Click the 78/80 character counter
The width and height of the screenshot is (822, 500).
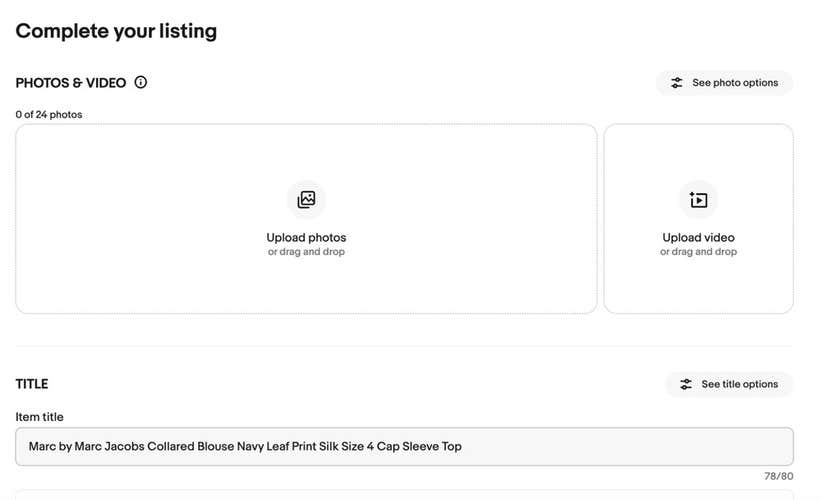(x=778, y=476)
